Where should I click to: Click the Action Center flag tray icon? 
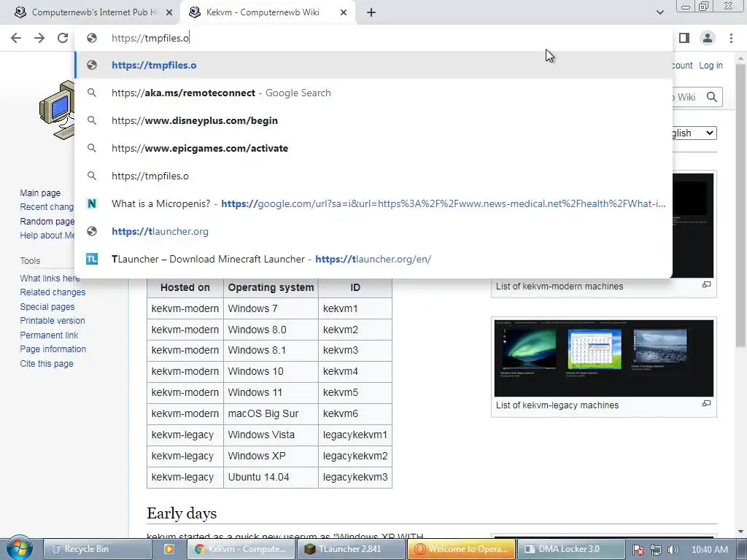tap(638, 550)
